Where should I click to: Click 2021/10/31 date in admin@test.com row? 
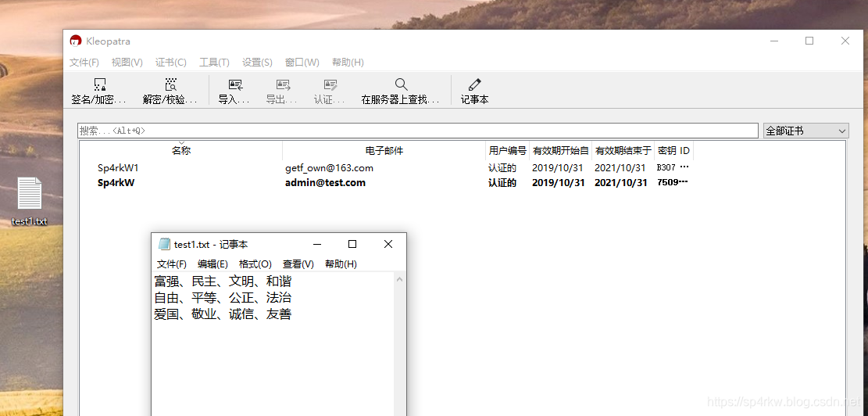[x=620, y=183]
